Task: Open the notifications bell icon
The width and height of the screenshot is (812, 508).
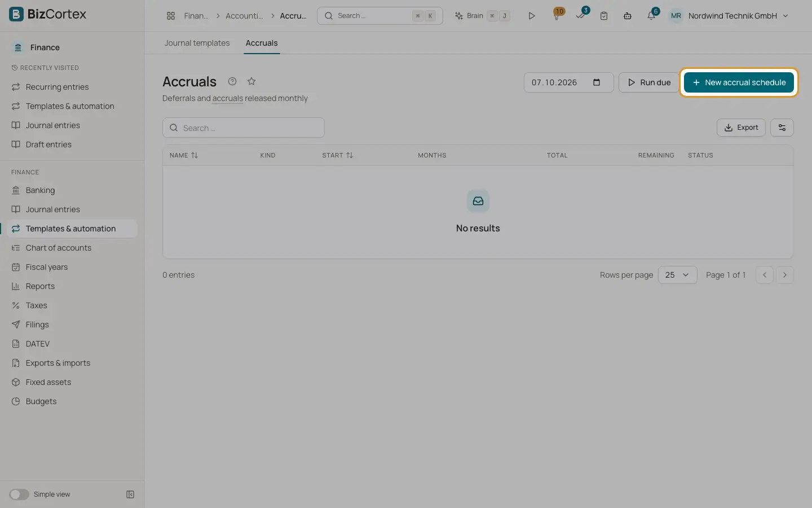Action: [651, 16]
